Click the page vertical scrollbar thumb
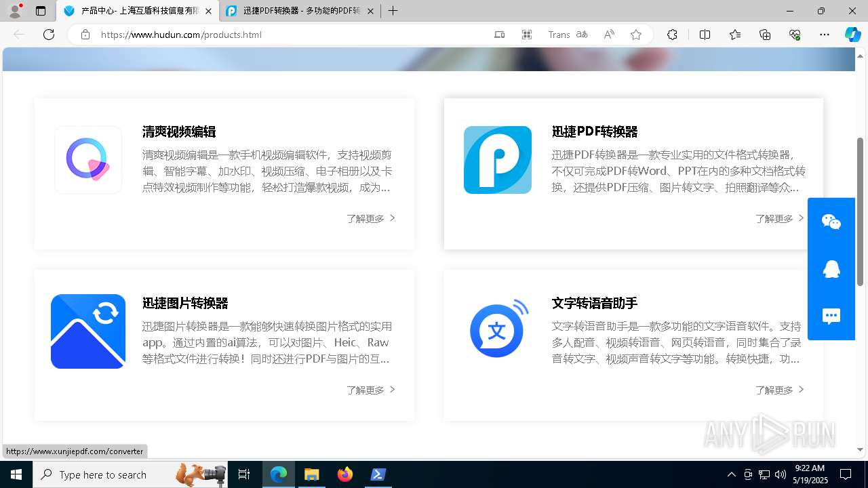The width and height of the screenshot is (868, 488). pos(861,211)
